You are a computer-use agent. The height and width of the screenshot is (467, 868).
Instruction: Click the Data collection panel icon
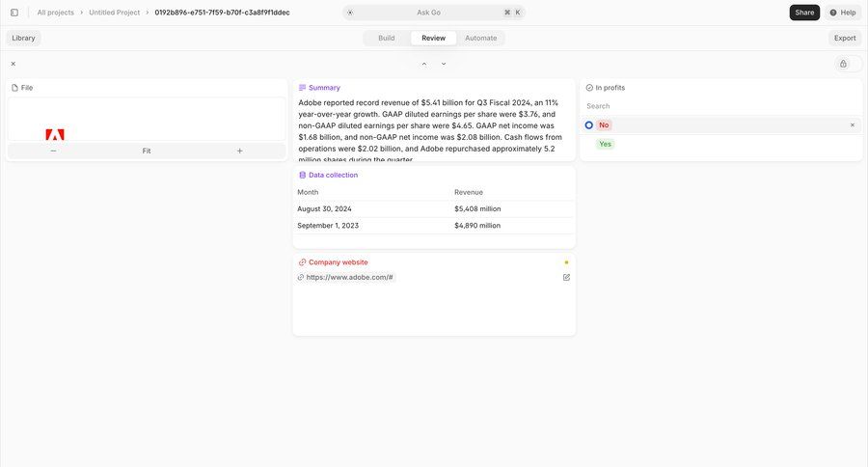tap(302, 175)
